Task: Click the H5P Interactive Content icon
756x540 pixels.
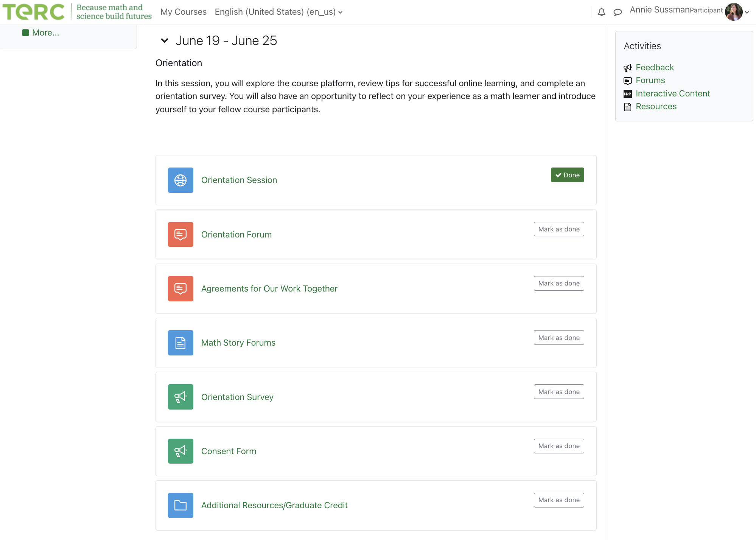Action: click(628, 94)
